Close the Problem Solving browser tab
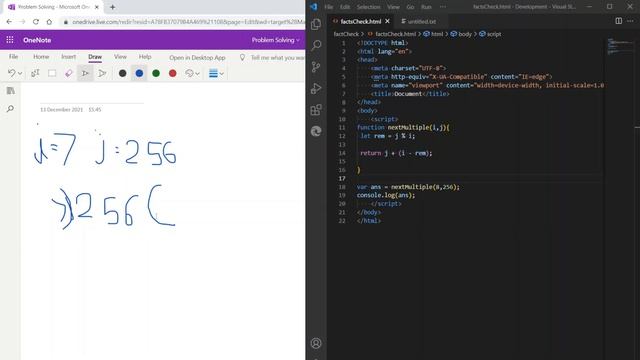 [x=97, y=7]
